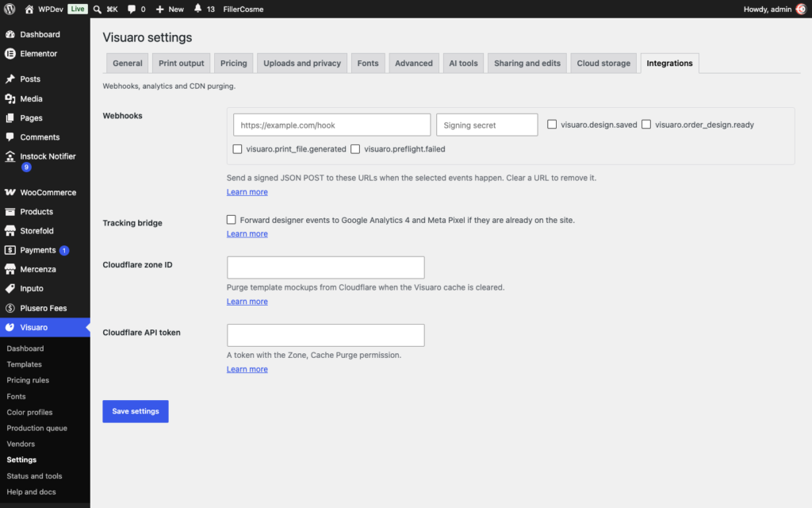Open the Cloud storage tab
The height and width of the screenshot is (508, 812).
(x=603, y=63)
